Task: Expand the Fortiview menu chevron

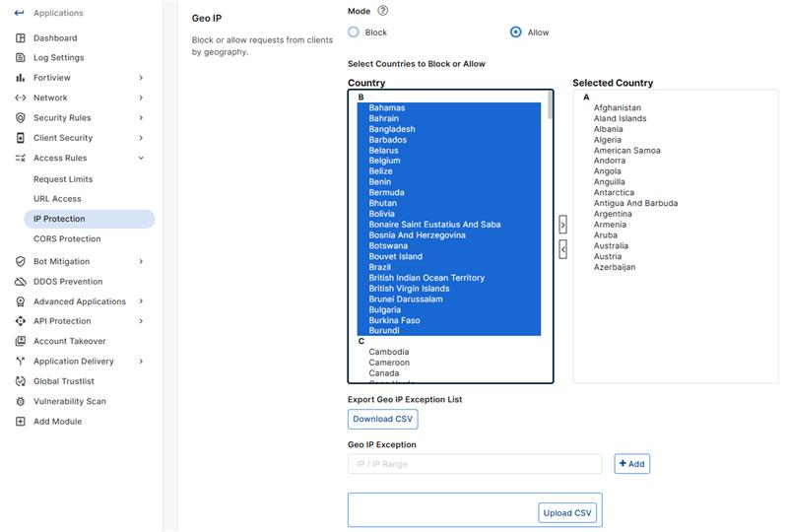Action: [x=141, y=78]
